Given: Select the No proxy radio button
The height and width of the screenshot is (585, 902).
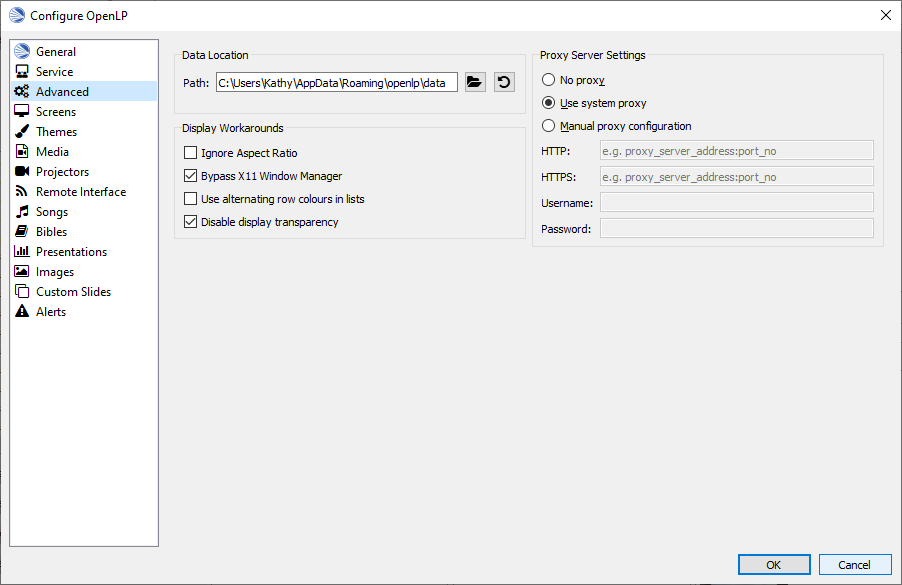Looking at the screenshot, I should pos(548,80).
